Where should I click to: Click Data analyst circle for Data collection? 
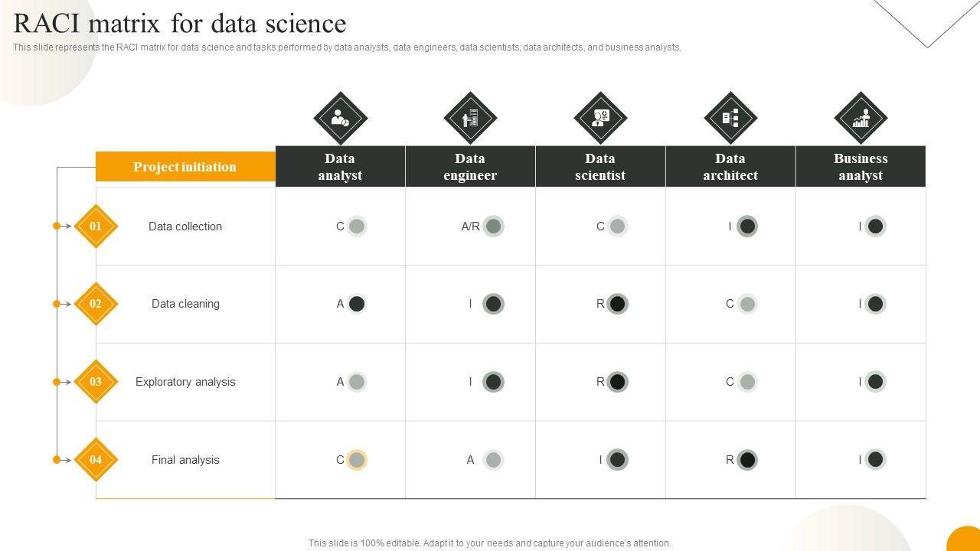(357, 227)
